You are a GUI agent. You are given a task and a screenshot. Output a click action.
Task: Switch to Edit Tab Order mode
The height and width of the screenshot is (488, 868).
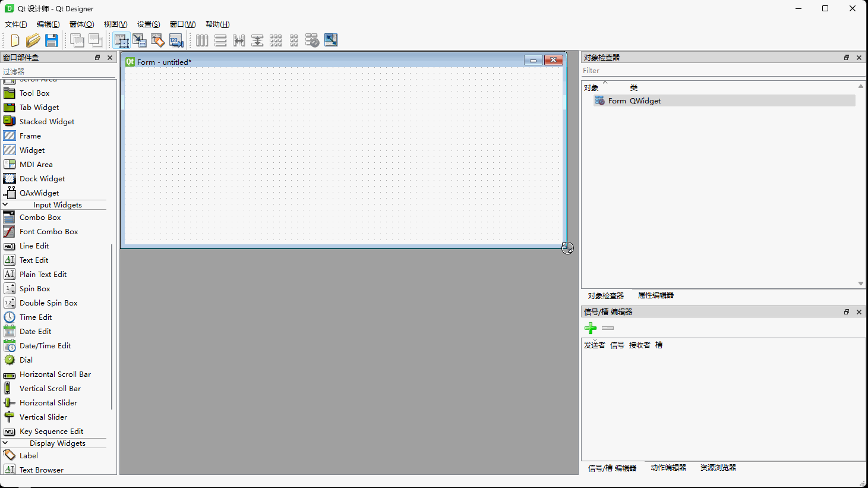pyautogui.click(x=176, y=40)
